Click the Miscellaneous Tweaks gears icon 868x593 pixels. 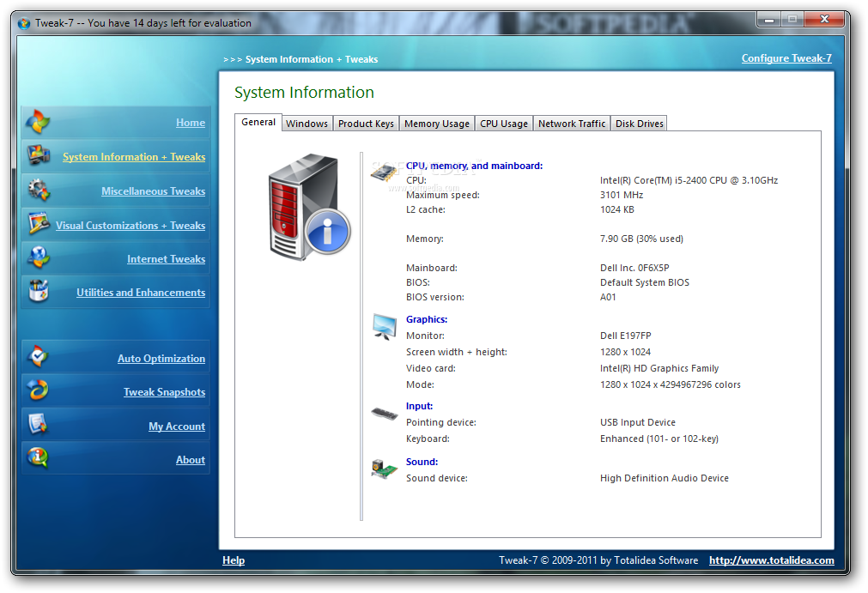tap(38, 191)
